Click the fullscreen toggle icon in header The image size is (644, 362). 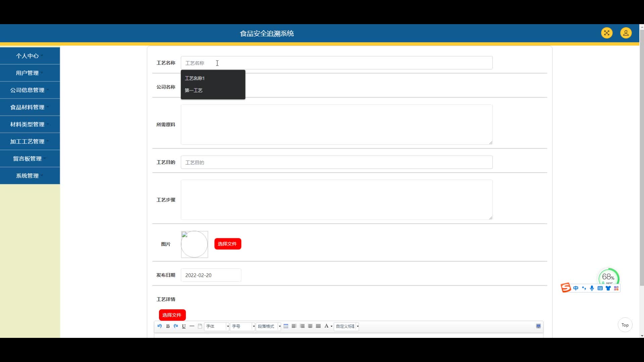coord(606,33)
